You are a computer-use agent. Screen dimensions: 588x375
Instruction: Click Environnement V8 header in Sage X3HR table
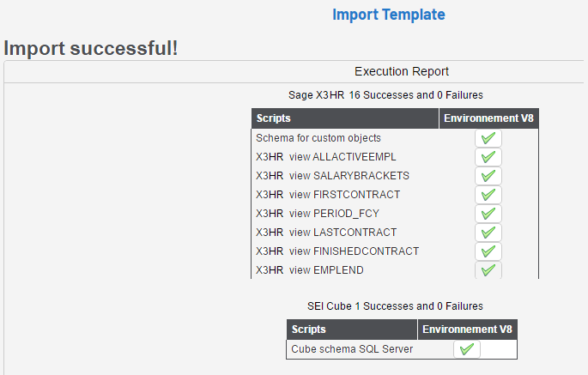(489, 118)
